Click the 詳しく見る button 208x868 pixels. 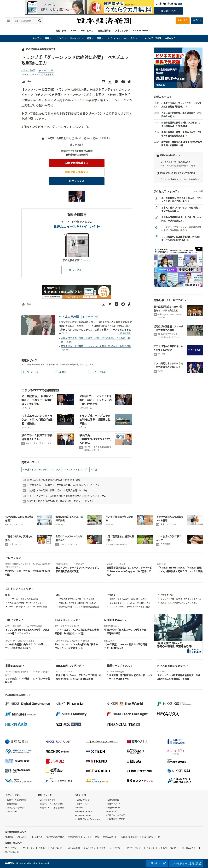(x=77, y=270)
